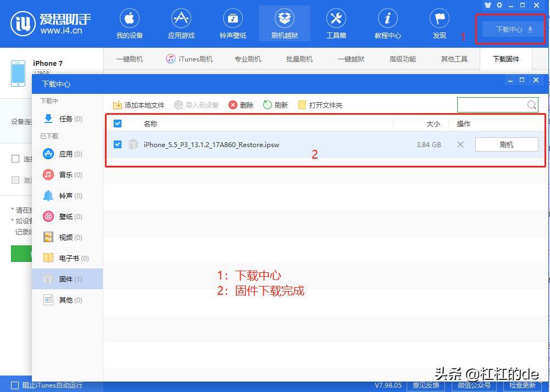Click the red 删除 delete item
This screenshot has width=550, height=392.
[x=241, y=105]
